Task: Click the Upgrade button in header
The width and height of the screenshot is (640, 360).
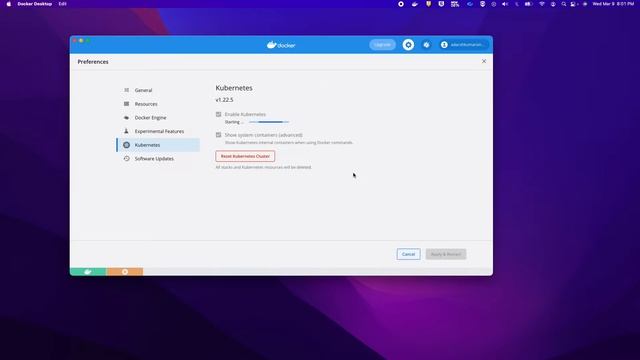Action: tap(382, 44)
